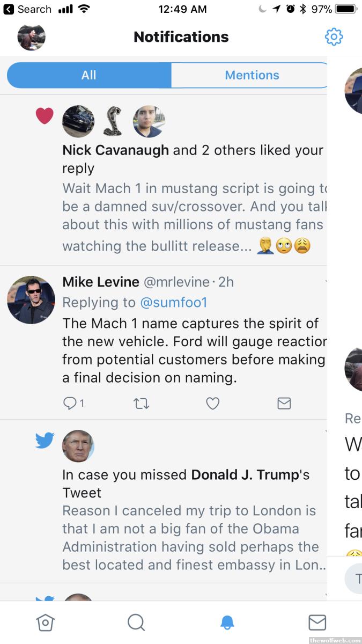Open the Messages envelope tab
The height and width of the screenshot is (644, 362).
(x=317, y=623)
